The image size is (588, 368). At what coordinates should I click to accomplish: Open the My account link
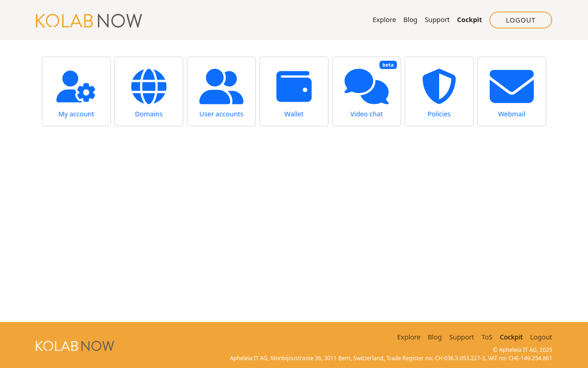click(76, 114)
